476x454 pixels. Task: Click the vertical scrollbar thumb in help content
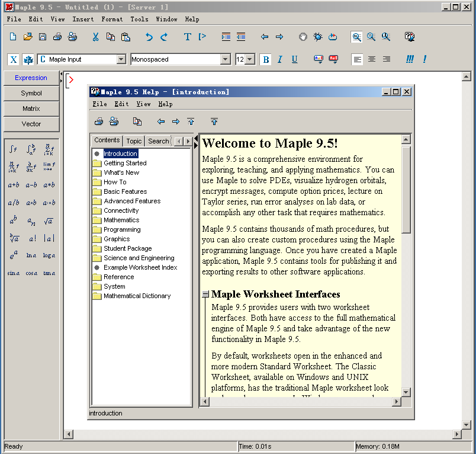coord(406,190)
